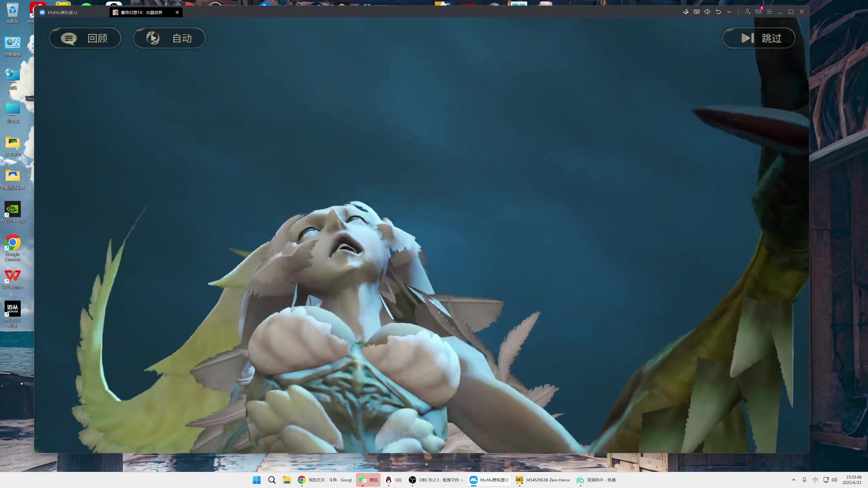Open MuMu keyboard mapping settings
The image size is (868, 488).
(696, 12)
